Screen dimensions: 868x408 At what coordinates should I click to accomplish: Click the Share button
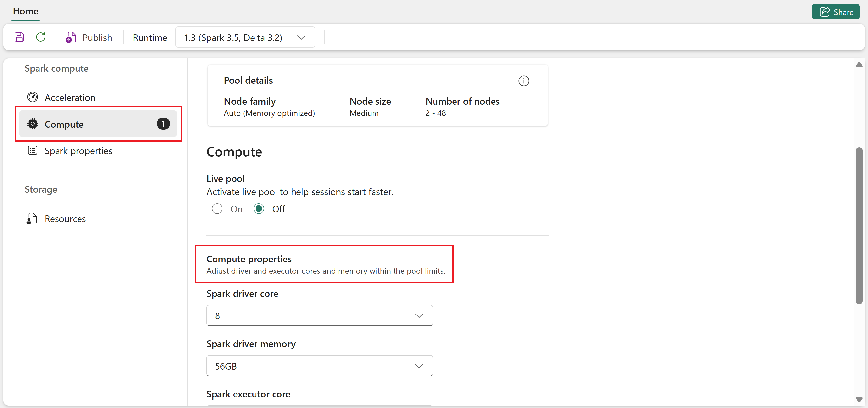coord(836,12)
